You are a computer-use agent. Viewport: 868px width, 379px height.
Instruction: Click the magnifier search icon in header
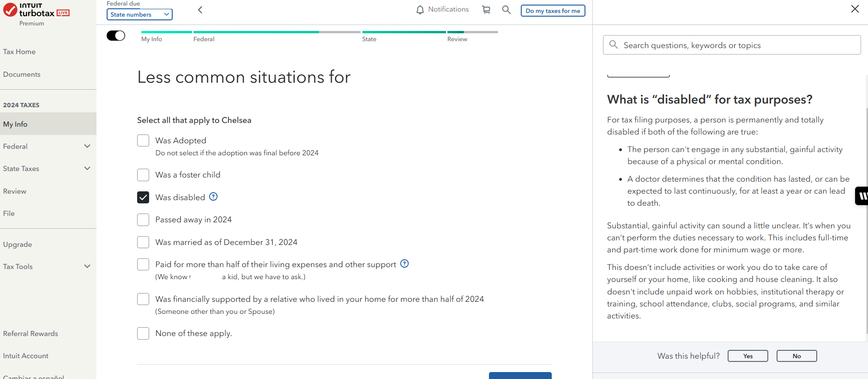[x=506, y=10]
